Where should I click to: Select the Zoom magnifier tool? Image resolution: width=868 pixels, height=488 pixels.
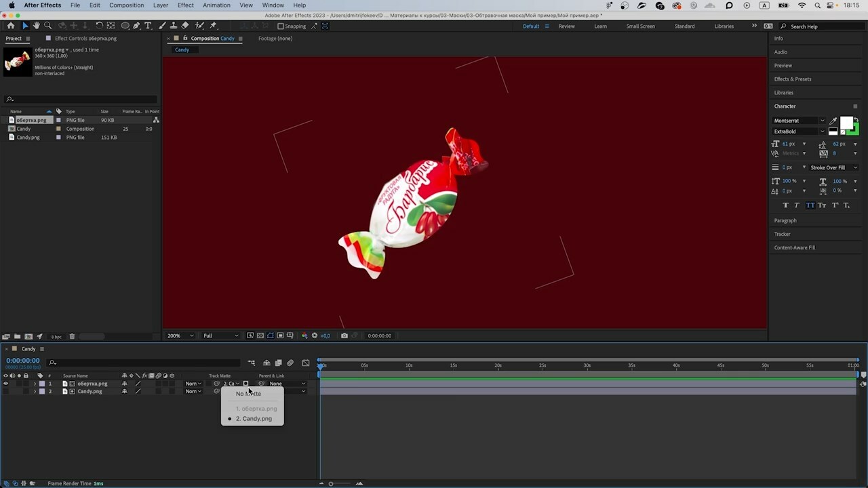[x=47, y=26]
